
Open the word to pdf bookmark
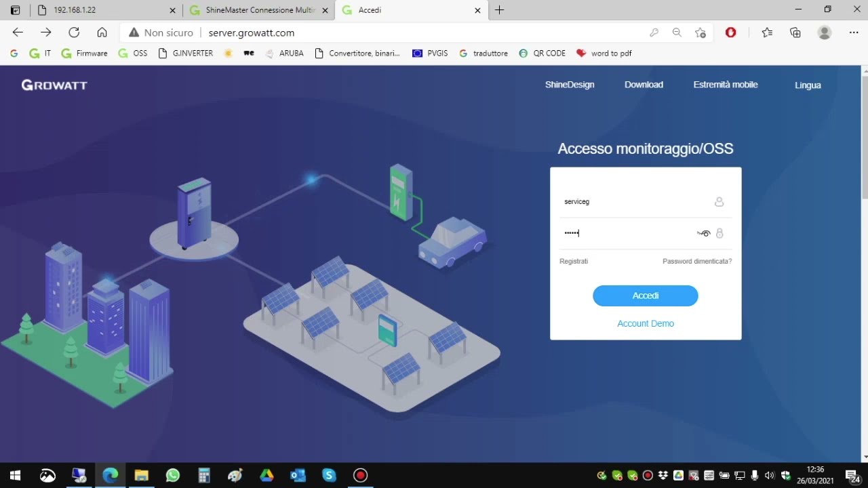coord(604,53)
